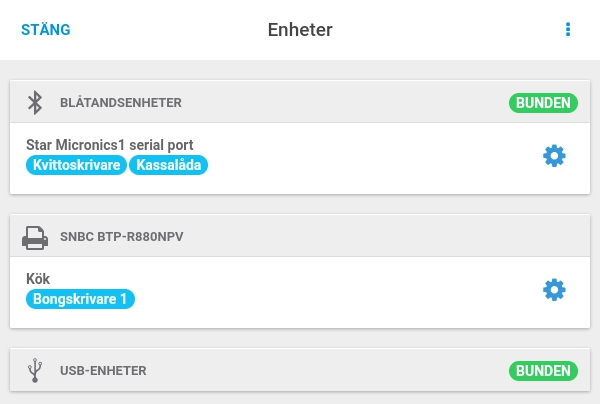Select the Bongskrivare 1 tag
600x404 pixels.
tap(80, 299)
